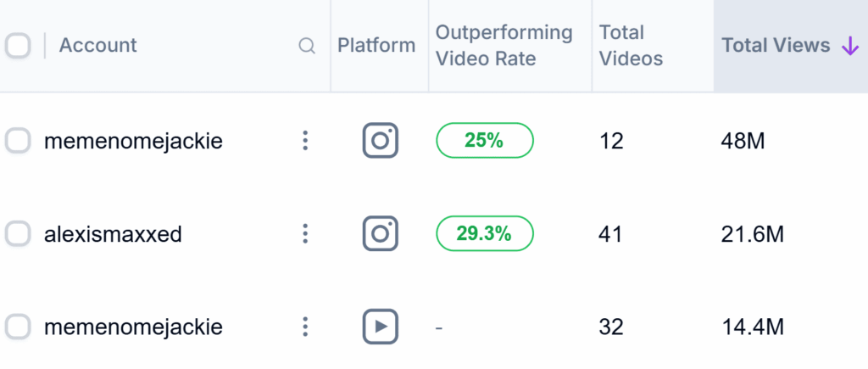This screenshot has height=369, width=868.
Task: Open memenomejackie account with 12 total videos
Action: [x=133, y=142]
